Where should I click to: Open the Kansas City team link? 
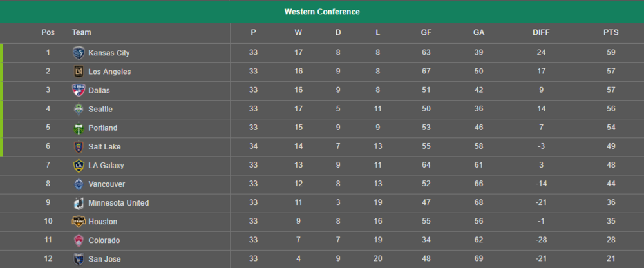coord(109,53)
